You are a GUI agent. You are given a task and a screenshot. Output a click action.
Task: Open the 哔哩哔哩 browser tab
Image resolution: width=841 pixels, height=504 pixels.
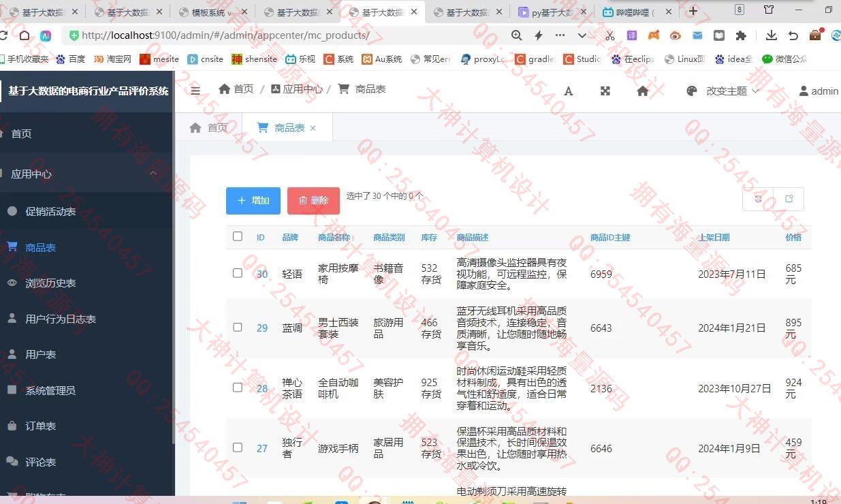[636, 12]
